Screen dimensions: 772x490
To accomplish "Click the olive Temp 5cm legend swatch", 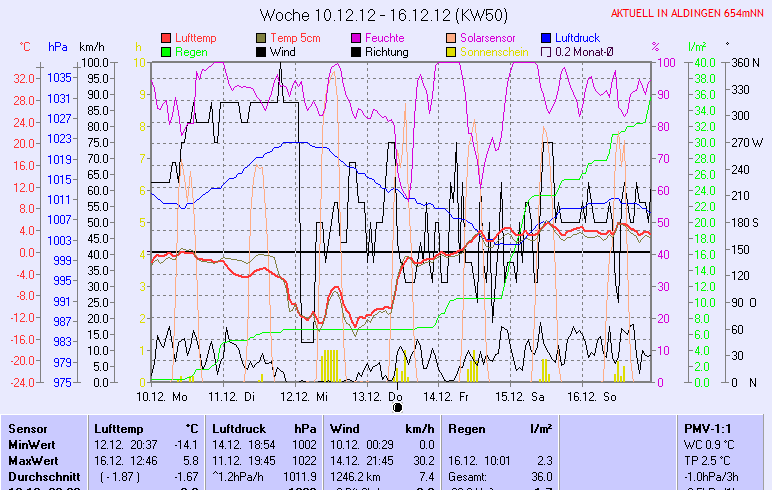I will [x=263, y=38].
